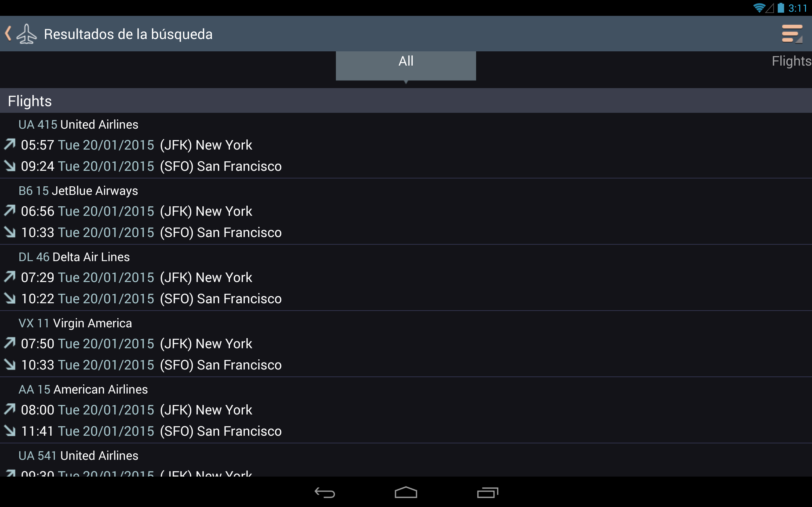Tap the airplane app icon
Screen dimensions: 812x507
point(27,34)
